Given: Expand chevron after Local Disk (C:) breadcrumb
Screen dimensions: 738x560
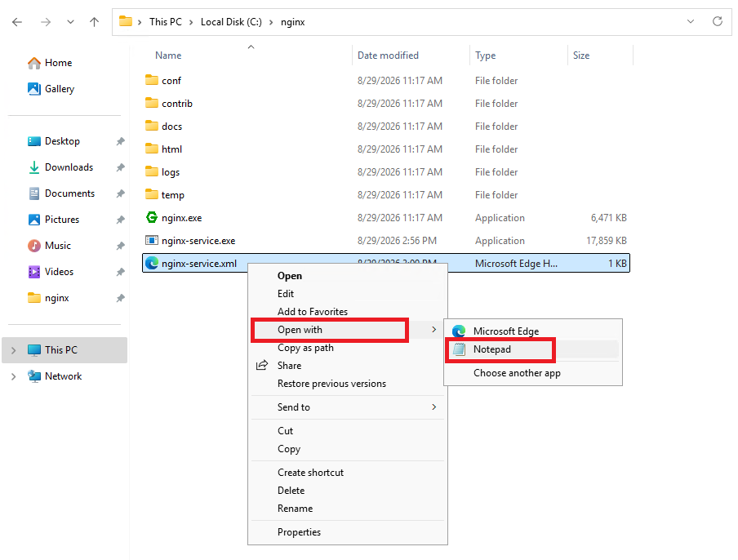Looking at the screenshot, I should (271, 22).
